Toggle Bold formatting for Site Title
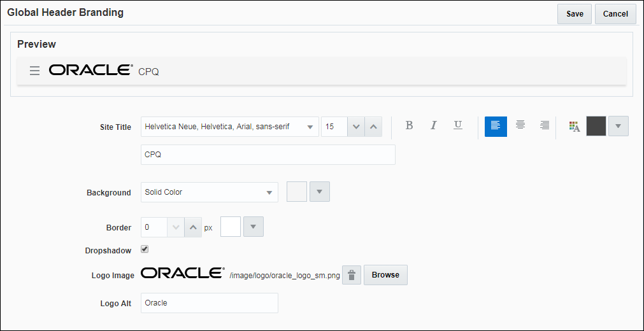 tap(409, 125)
